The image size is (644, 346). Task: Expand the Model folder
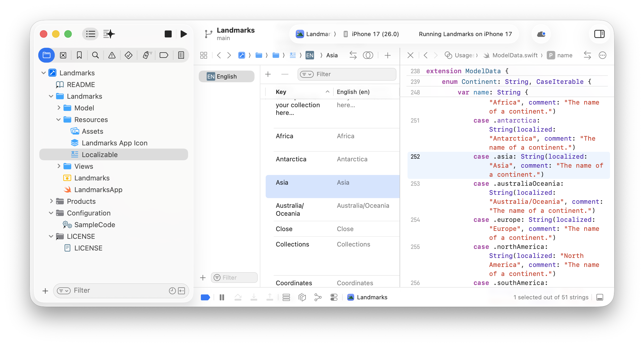pos(59,108)
